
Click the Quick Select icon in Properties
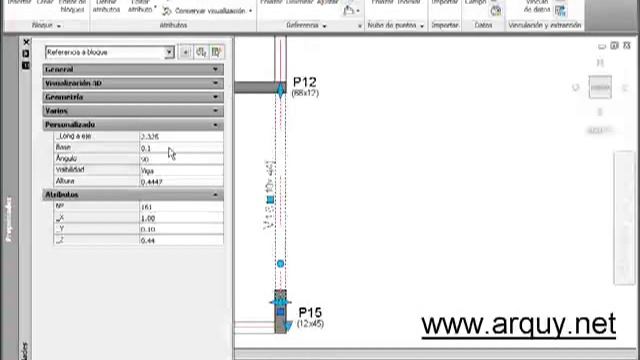216,52
